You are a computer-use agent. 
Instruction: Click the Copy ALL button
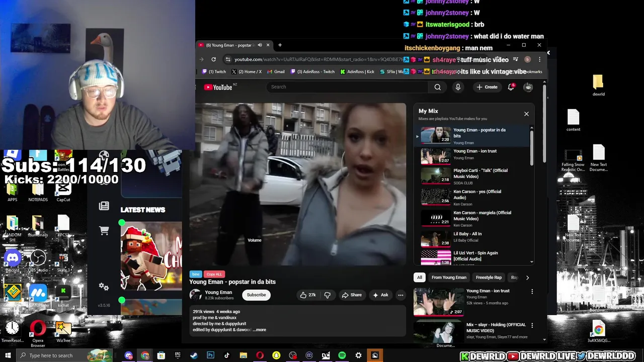point(214,274)
